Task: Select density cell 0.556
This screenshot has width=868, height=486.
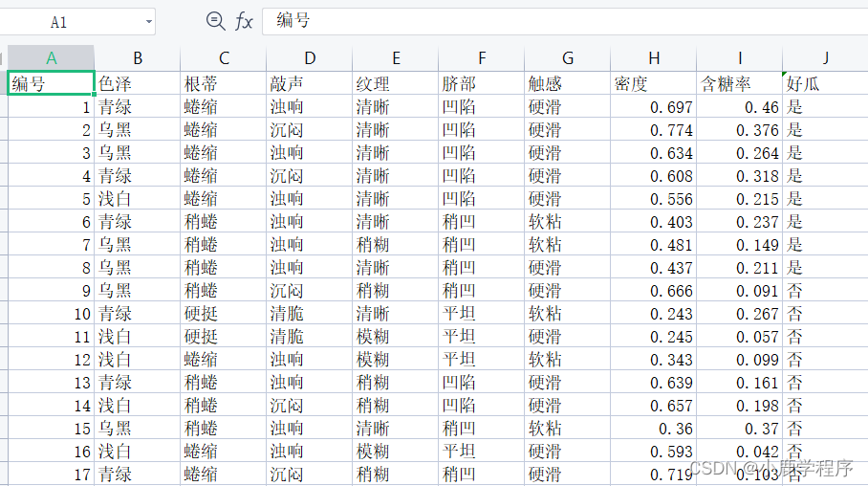Action: [654, 198]
